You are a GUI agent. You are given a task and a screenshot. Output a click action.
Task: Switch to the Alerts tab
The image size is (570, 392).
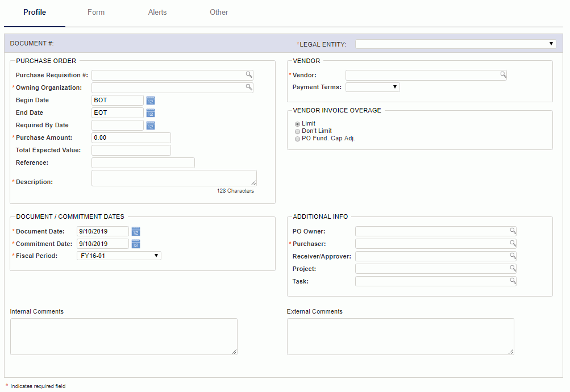(x=157, y=12)
